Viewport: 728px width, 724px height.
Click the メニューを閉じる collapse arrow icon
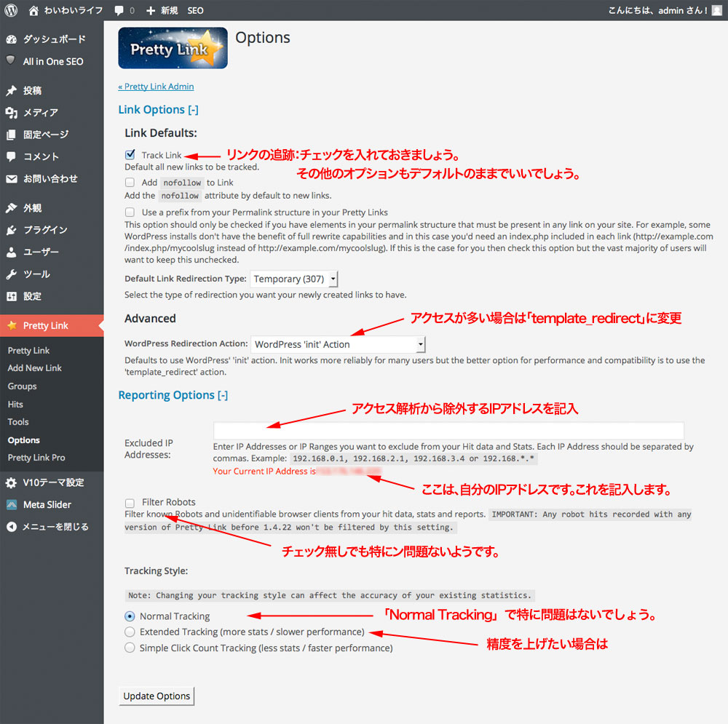coord(12,527)
